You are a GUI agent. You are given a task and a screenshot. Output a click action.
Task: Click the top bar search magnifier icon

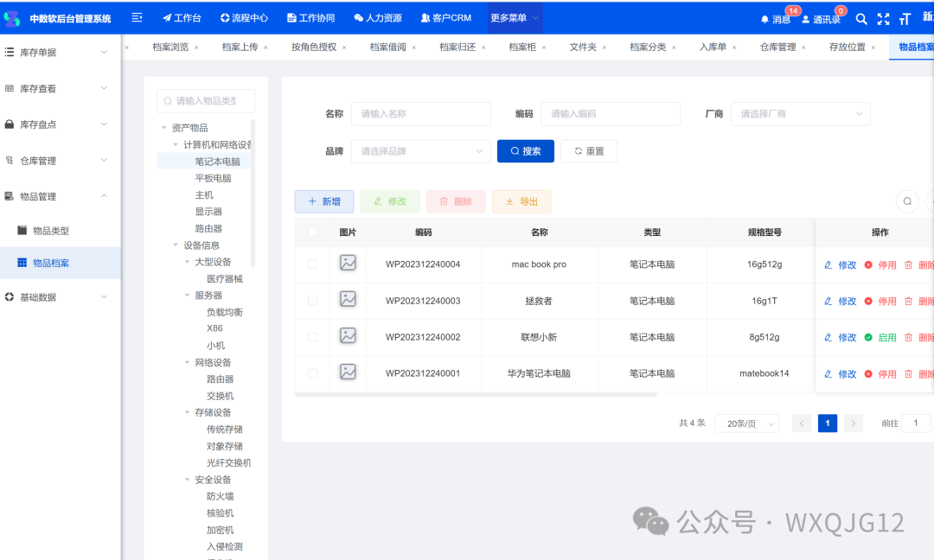click(x=860, y=19)
